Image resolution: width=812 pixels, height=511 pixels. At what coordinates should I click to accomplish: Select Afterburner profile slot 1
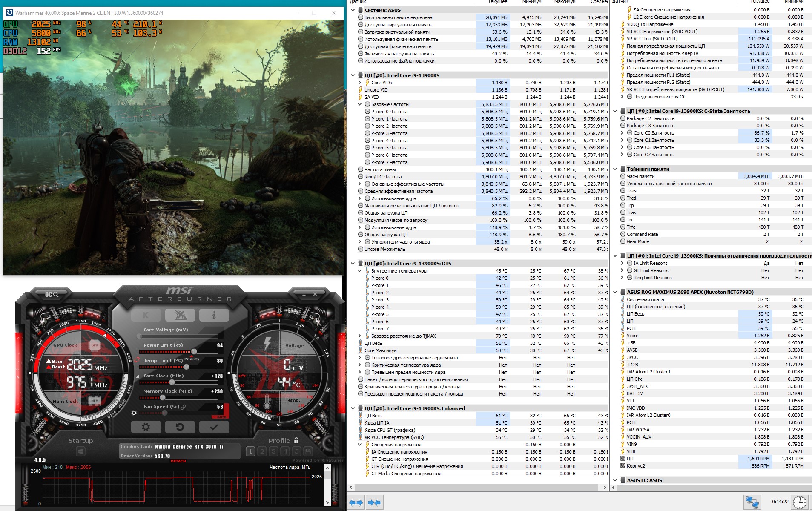coord(250,451)
